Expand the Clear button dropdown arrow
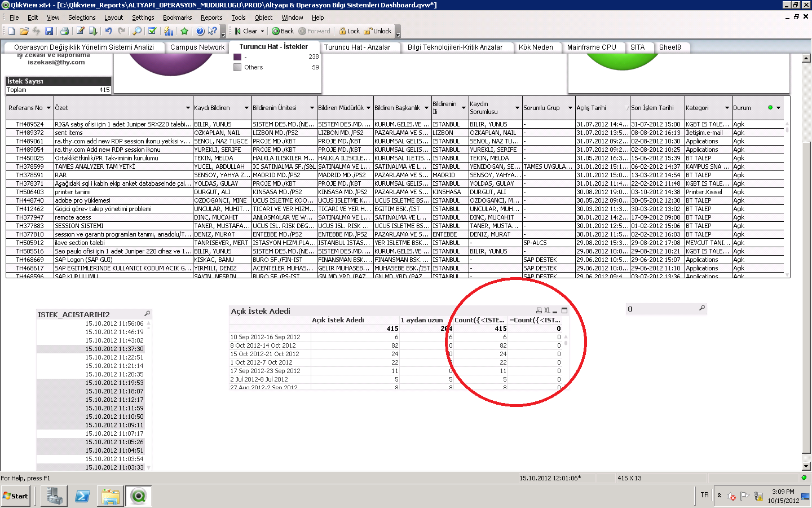This screenshot has height=508, width=812. 262,32
